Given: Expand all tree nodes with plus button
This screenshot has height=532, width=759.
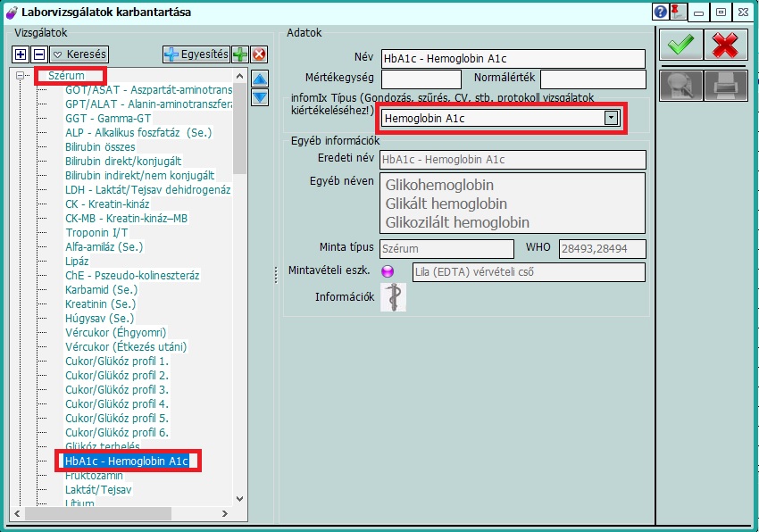Looking at the screenshot, I should [x=21, y=54].
